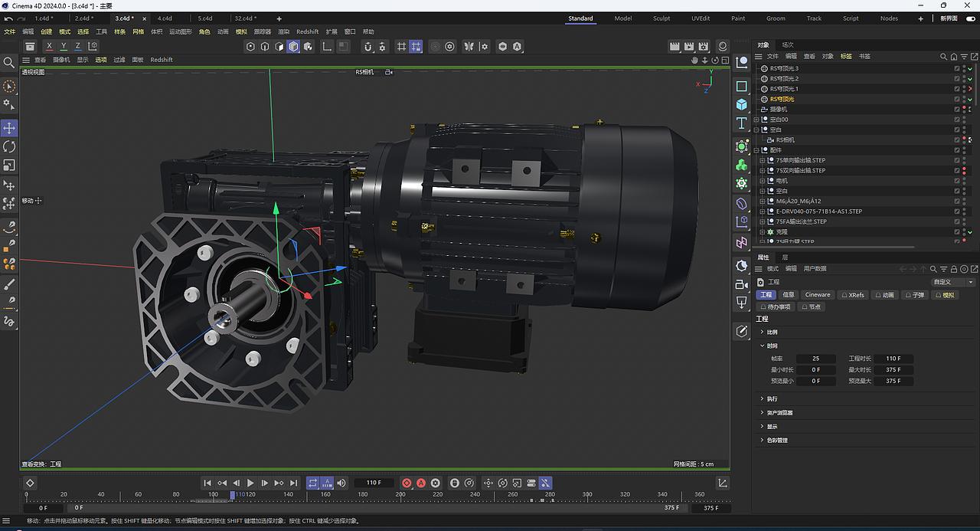Image resolution: width=980 pixels, height=531 pixels.
Task: Click the current frame field showing 110 F
Action: click(x=374, y=483)
